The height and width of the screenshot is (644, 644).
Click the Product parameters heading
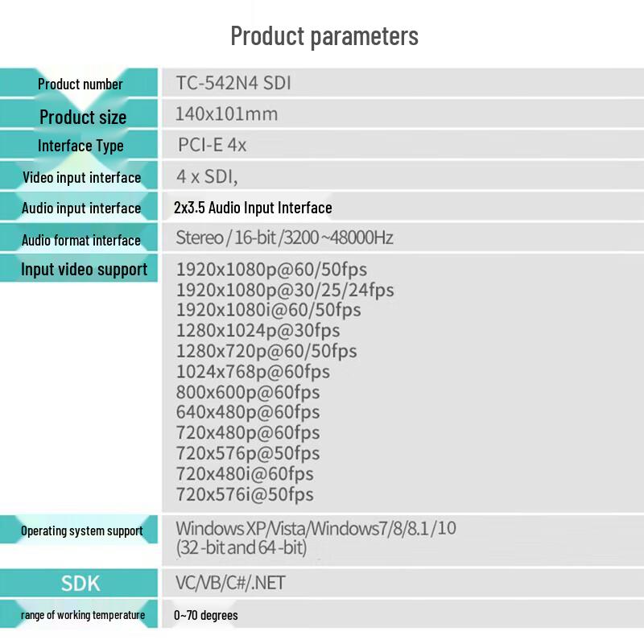point(324,36)
